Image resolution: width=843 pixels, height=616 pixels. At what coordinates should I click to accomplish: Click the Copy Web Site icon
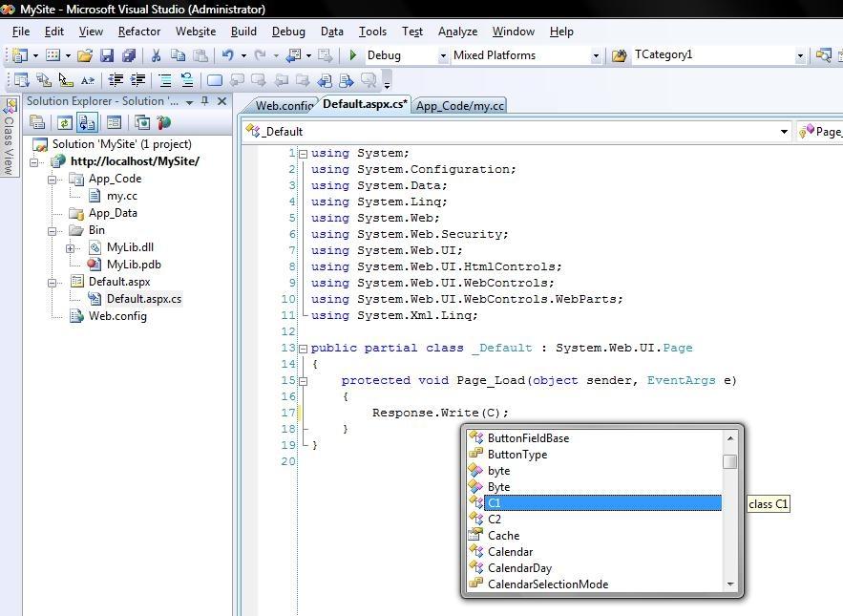pos(142,122)
